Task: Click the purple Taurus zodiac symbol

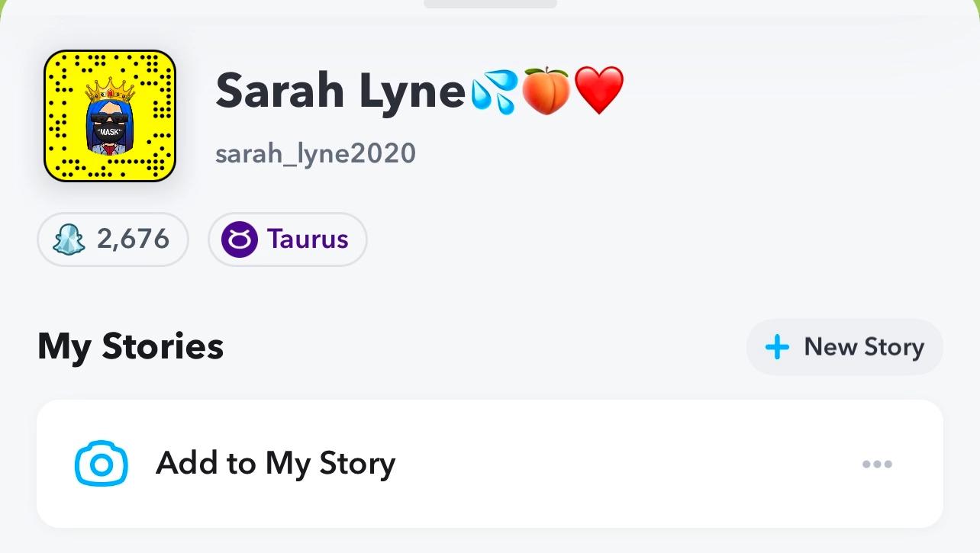Action: point(239,240)
